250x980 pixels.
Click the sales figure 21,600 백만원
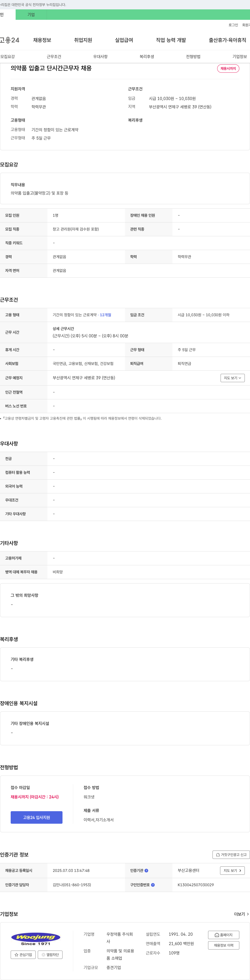click(x=181, y=944)
